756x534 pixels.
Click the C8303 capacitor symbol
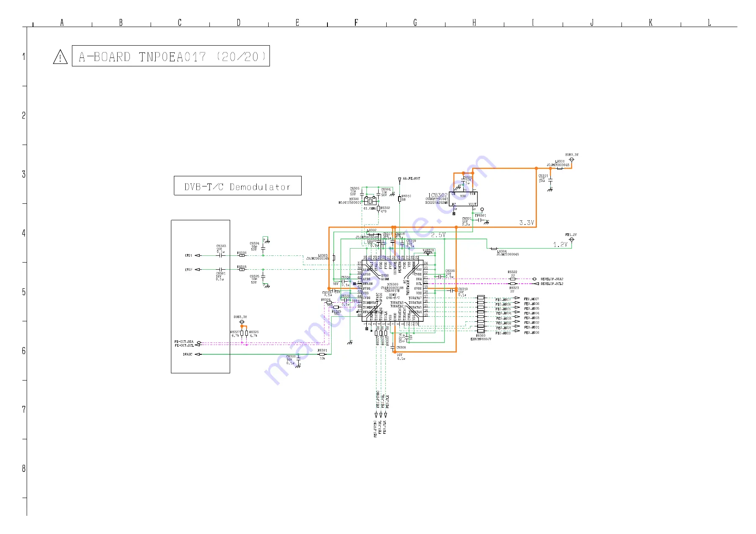220,255
